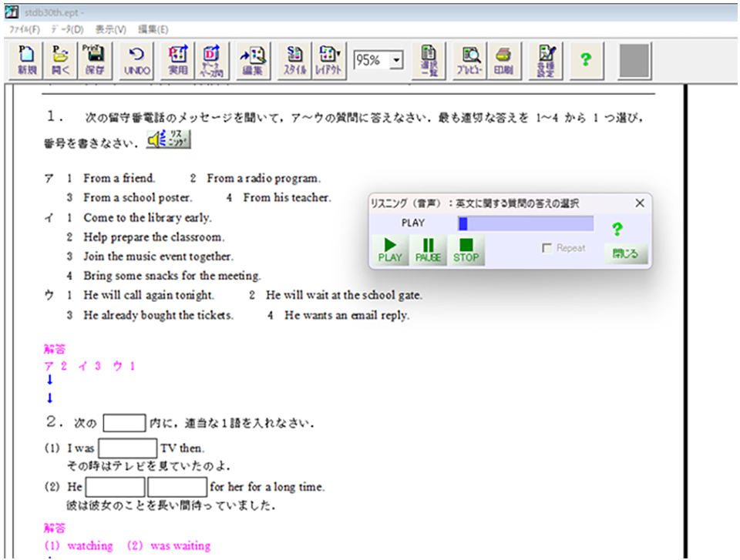Click 'He will wait at the school gate.'

point(344,295)
